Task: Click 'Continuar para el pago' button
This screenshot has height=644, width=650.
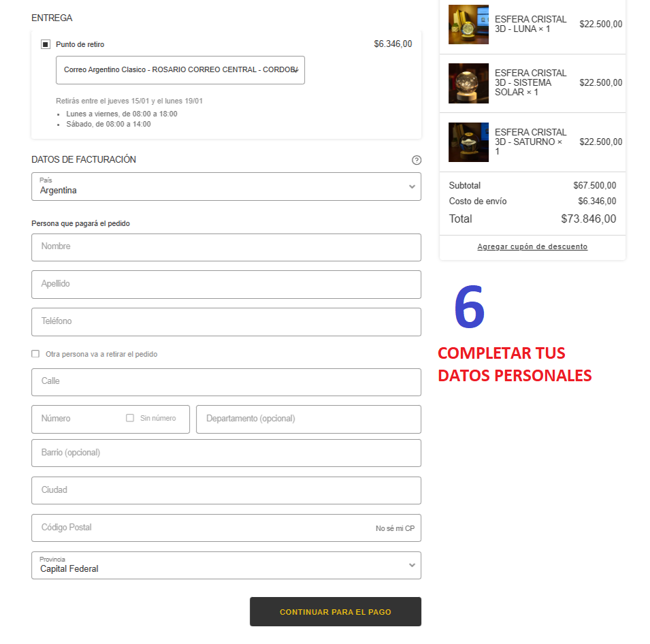Action: [x=335, y=611]
